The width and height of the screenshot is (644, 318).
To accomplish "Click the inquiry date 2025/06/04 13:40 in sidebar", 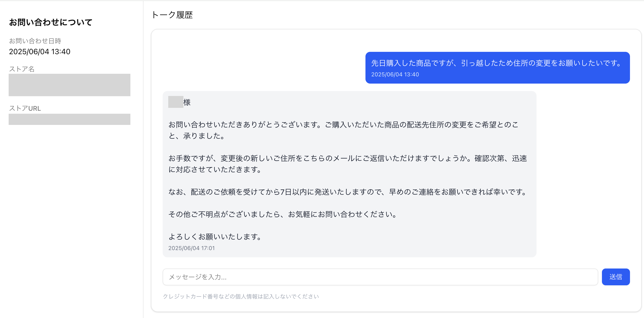I will pos(40,52).
